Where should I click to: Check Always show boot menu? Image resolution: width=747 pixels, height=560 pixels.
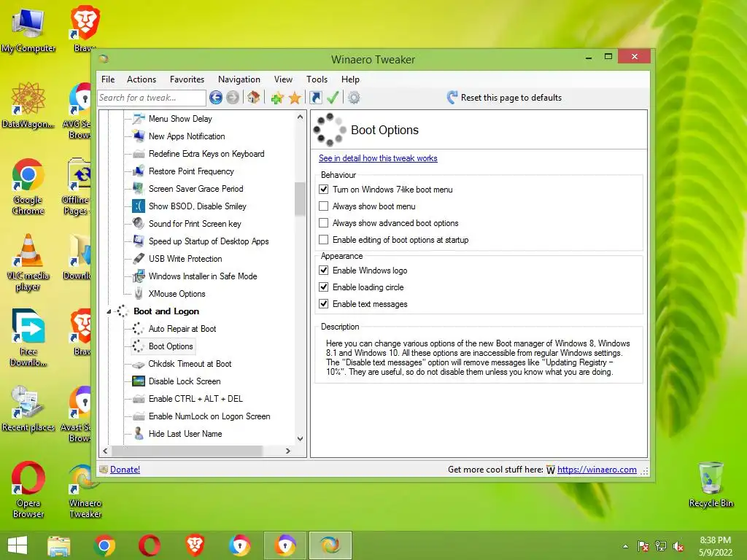point(323,206)
